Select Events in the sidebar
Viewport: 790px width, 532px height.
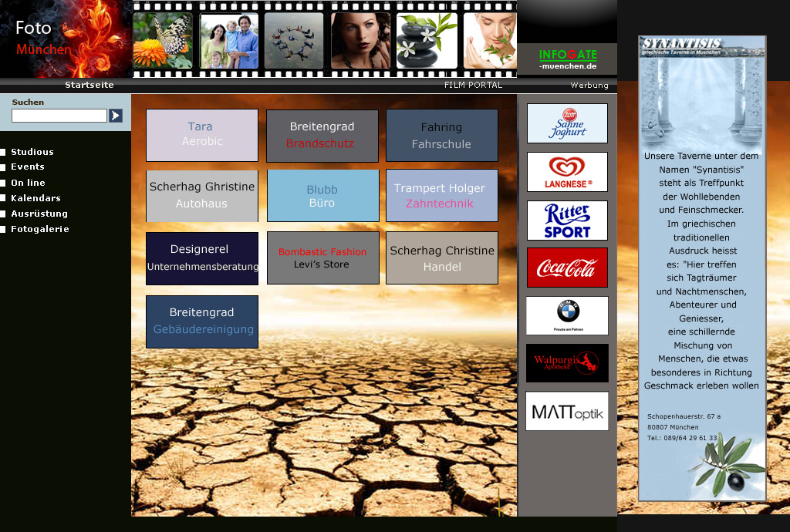click(x=28, y=167)
